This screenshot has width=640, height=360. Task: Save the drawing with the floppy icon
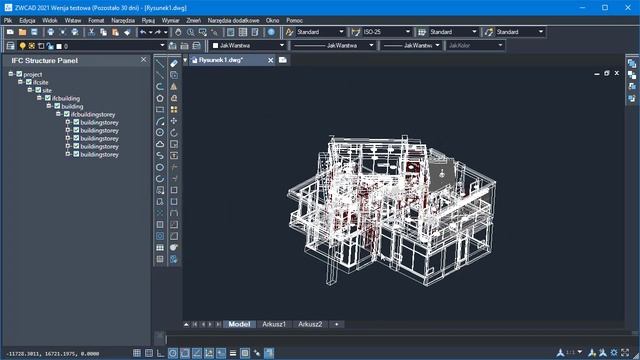[34, 32]
